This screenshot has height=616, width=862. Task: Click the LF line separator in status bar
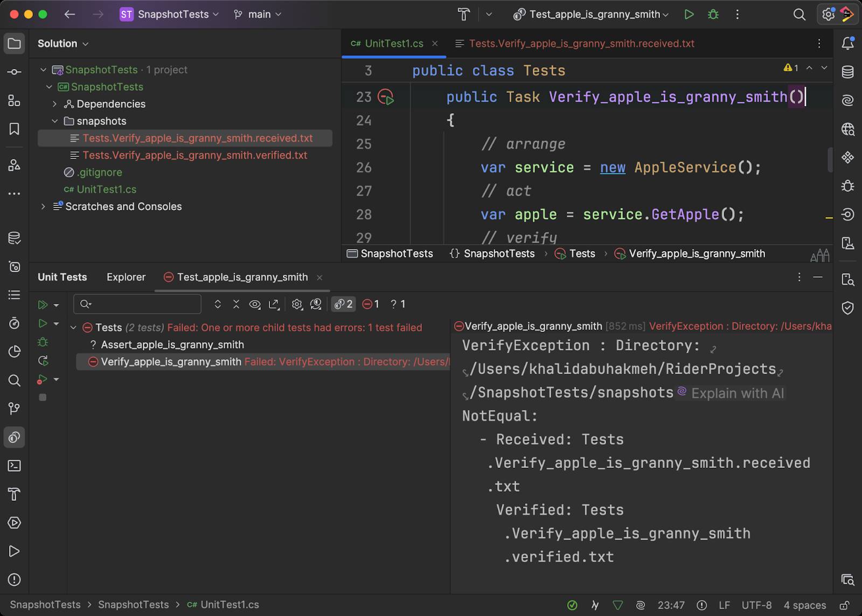click(x=724, y=605)
